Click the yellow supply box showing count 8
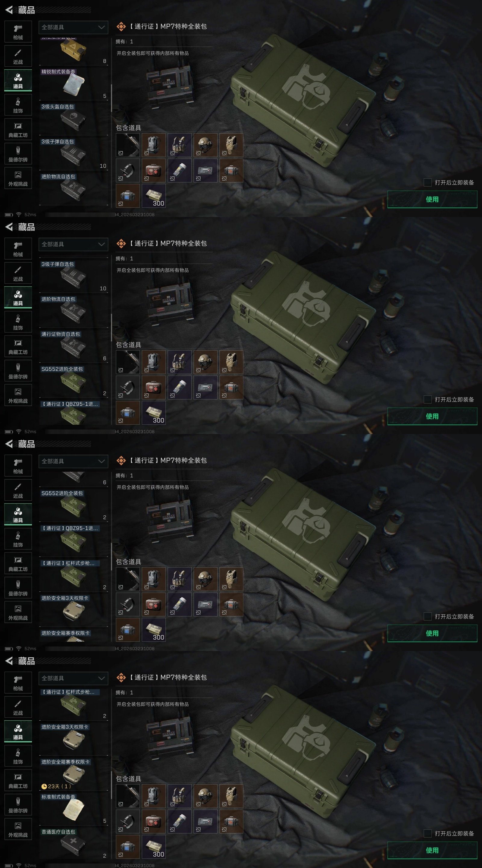This screenshot has height=868, width=482. (x=74, y=52)
